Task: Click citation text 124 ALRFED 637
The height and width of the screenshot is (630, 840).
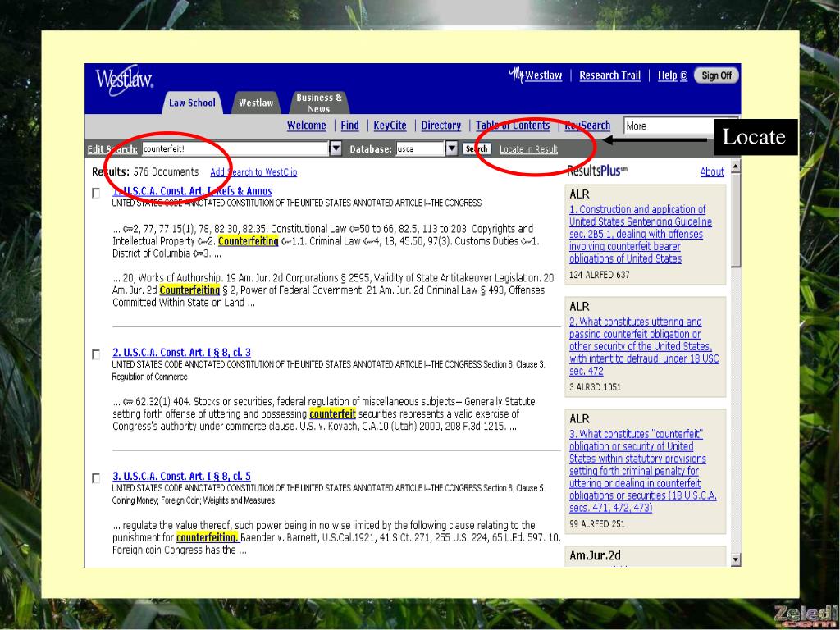Action: [x=600, y=275]
